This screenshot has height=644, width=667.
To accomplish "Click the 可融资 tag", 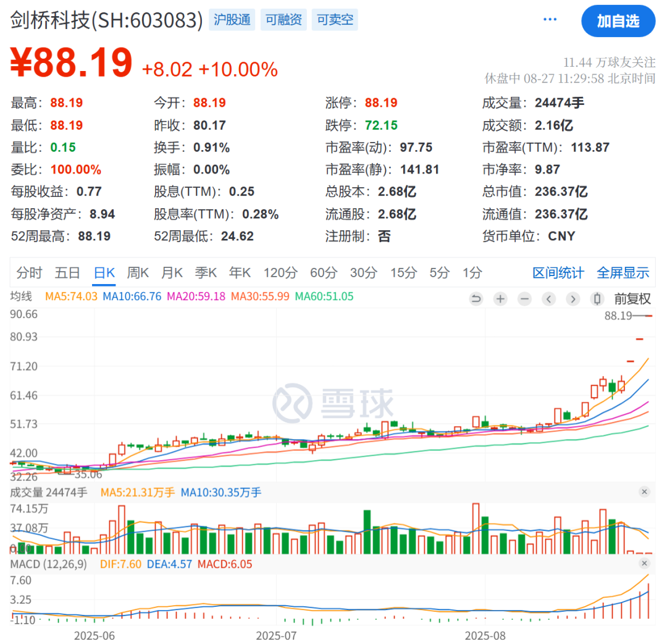I will 283,20.
